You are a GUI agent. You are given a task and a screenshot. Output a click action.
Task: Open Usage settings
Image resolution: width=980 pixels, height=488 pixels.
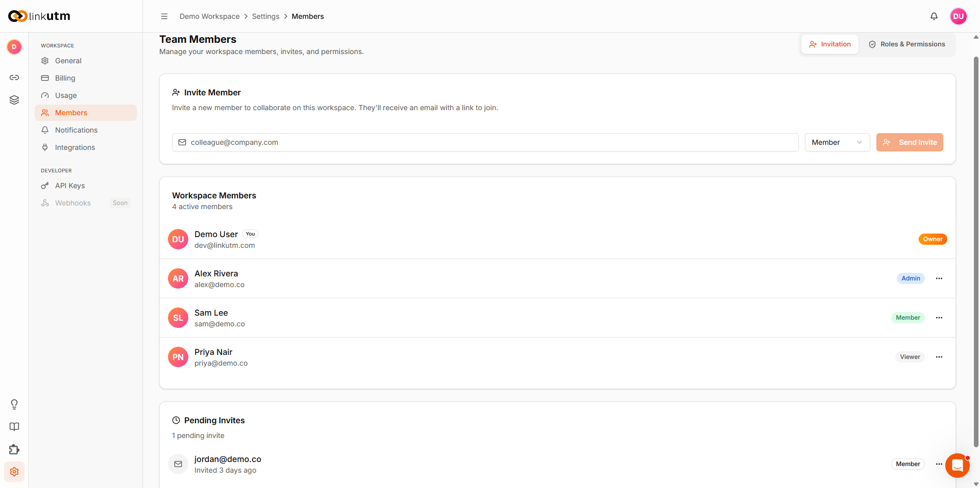(x=86, y=95)
